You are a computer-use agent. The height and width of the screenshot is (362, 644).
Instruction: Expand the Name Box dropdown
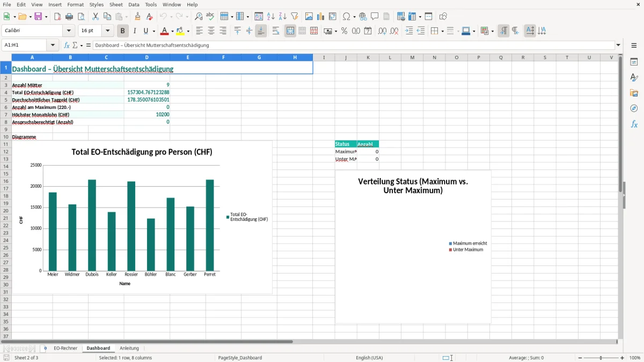coord(53,46)
